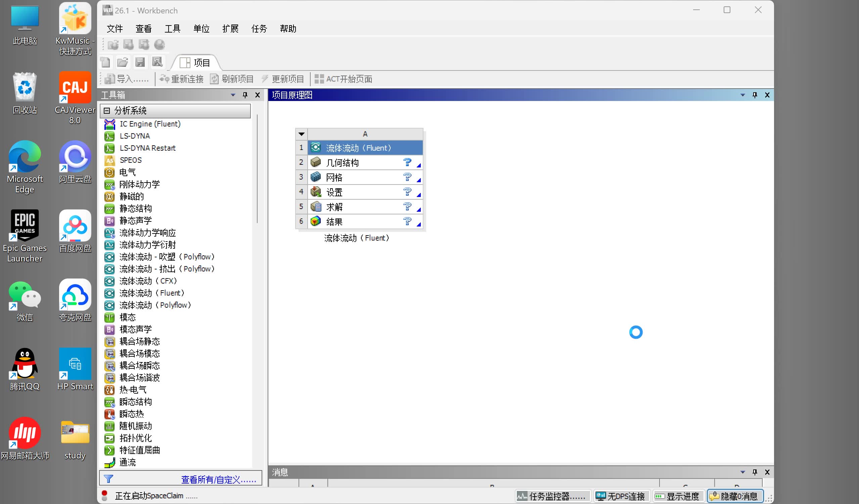Screen dimensions: 859x504
Task: Click the New project icon
Action: 105,62
